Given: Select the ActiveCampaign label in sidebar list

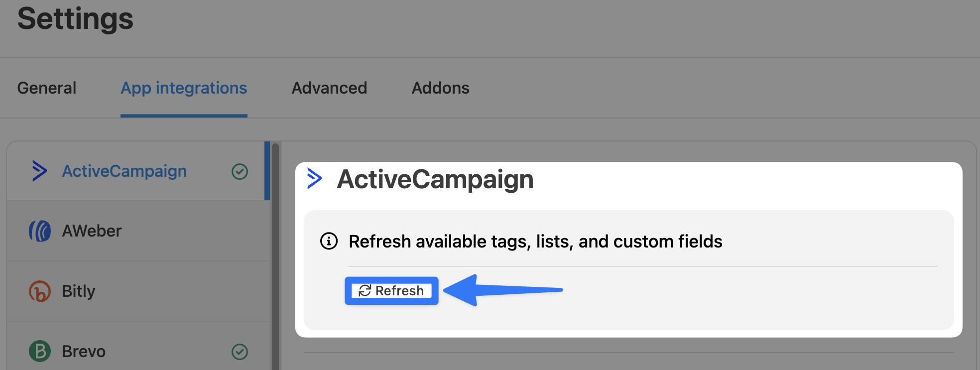Looking at the screenshot, I should [124, 171].
